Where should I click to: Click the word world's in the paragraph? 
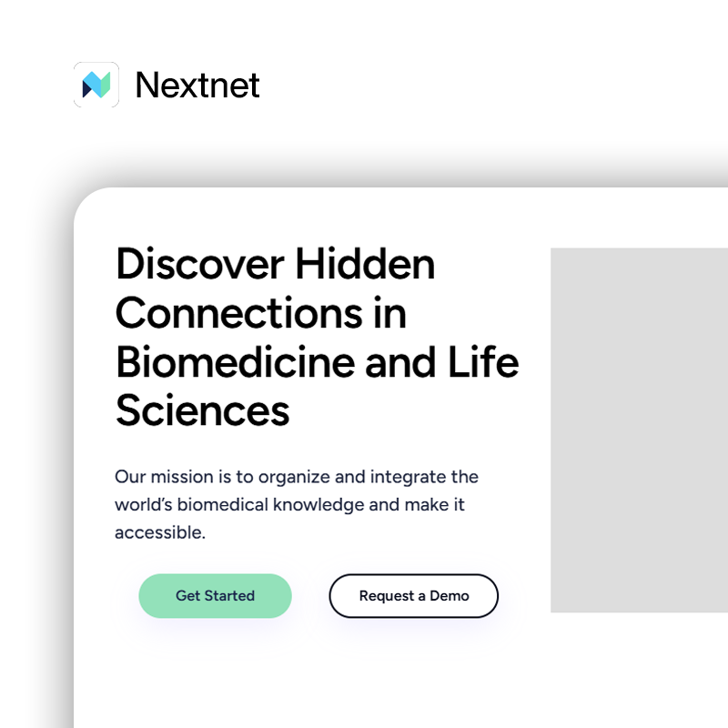(144, 505)
